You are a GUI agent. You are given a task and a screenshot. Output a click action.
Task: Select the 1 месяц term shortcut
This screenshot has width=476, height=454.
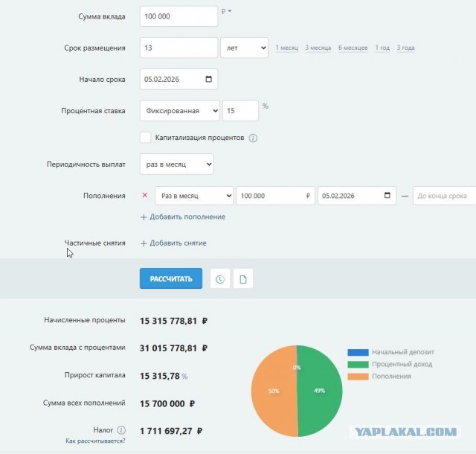coord(286,48)
